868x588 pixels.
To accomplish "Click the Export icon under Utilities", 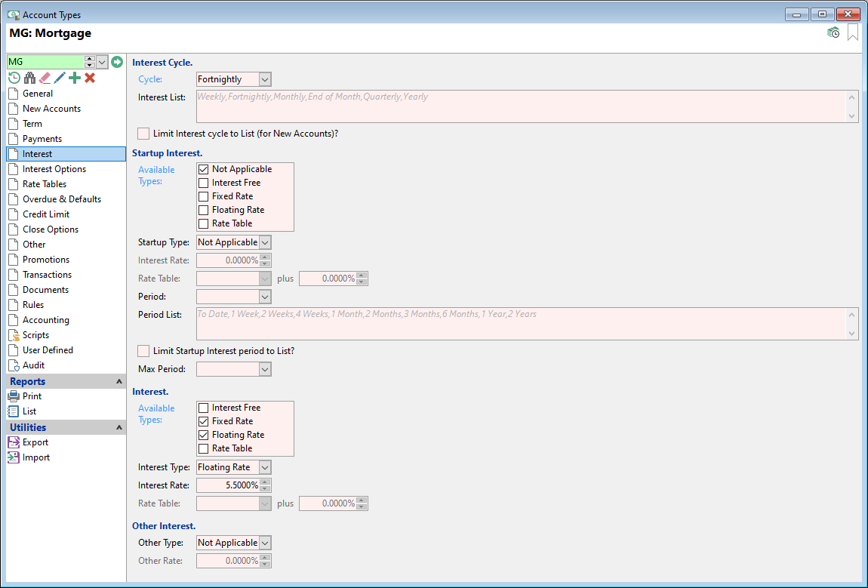I will point(14,442).
